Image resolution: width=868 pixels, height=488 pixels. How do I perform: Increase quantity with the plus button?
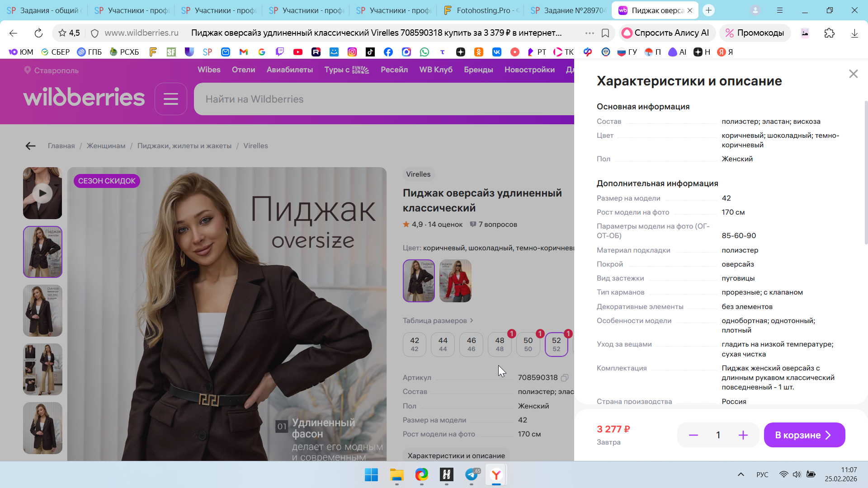[x=743, y=435]
